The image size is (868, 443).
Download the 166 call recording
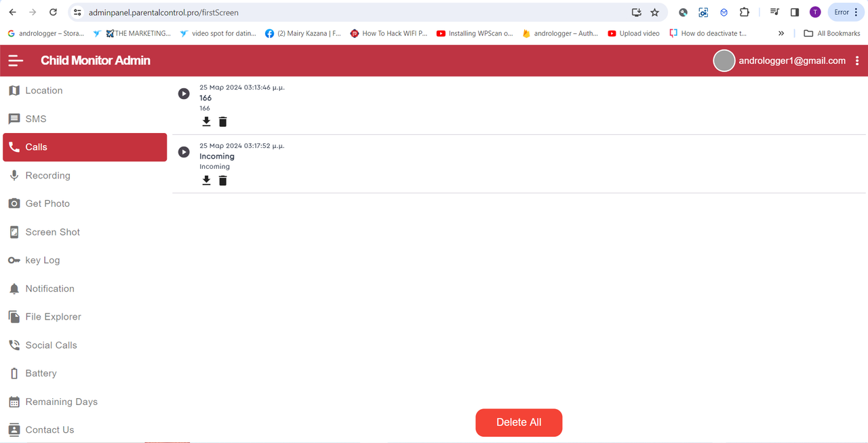(x=207, y=121)
